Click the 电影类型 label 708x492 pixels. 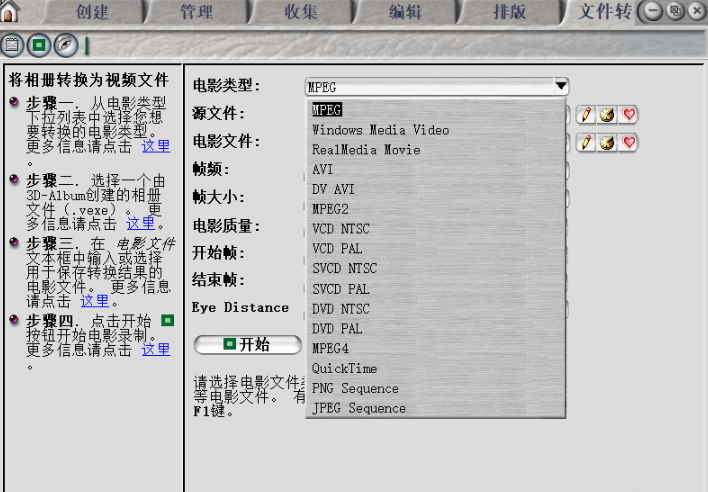pos(226,85)
